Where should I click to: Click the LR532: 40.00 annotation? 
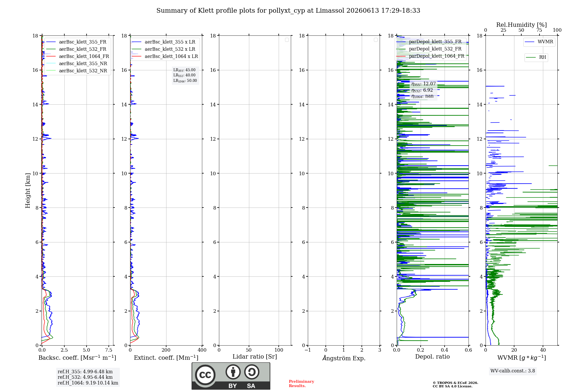coord(184,75)
